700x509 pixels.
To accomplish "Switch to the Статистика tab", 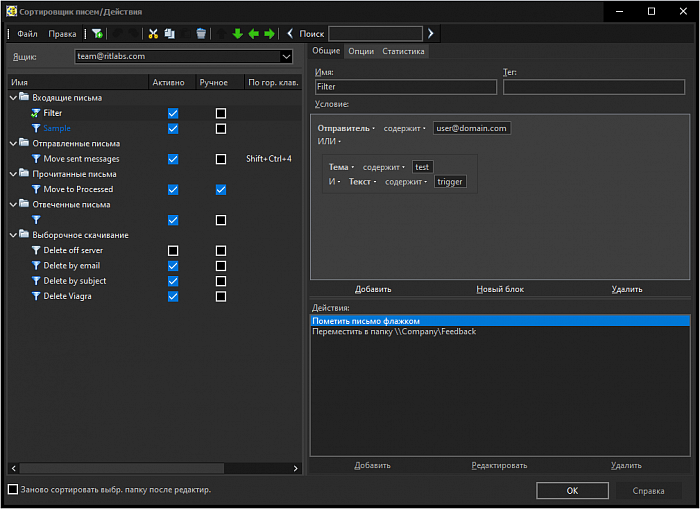I will pos(403,51).
